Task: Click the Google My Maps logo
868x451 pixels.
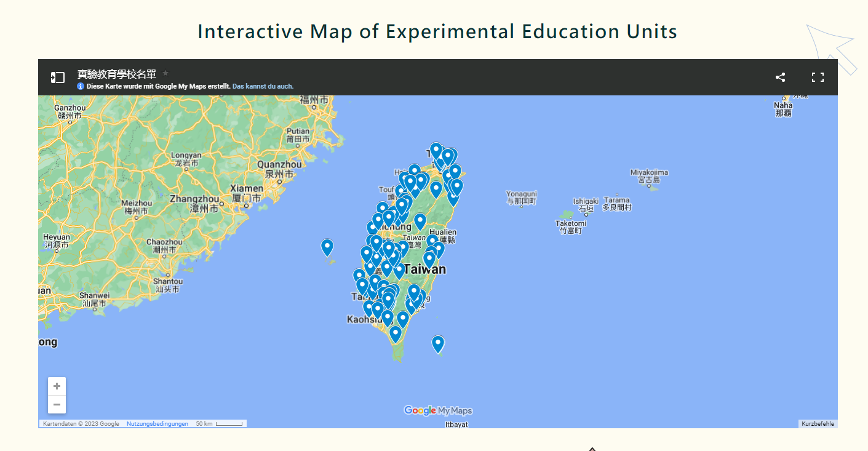Action: click(438, 410)
